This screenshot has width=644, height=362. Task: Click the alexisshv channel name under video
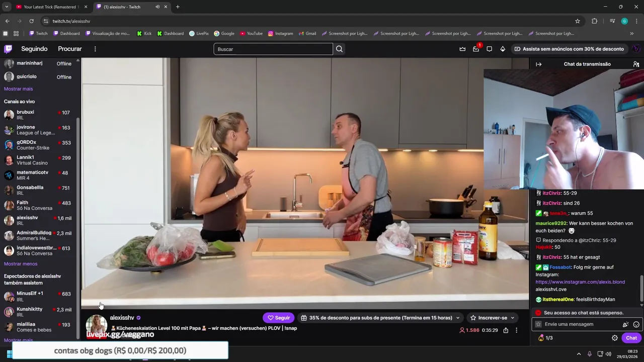[x=122, y=318]
